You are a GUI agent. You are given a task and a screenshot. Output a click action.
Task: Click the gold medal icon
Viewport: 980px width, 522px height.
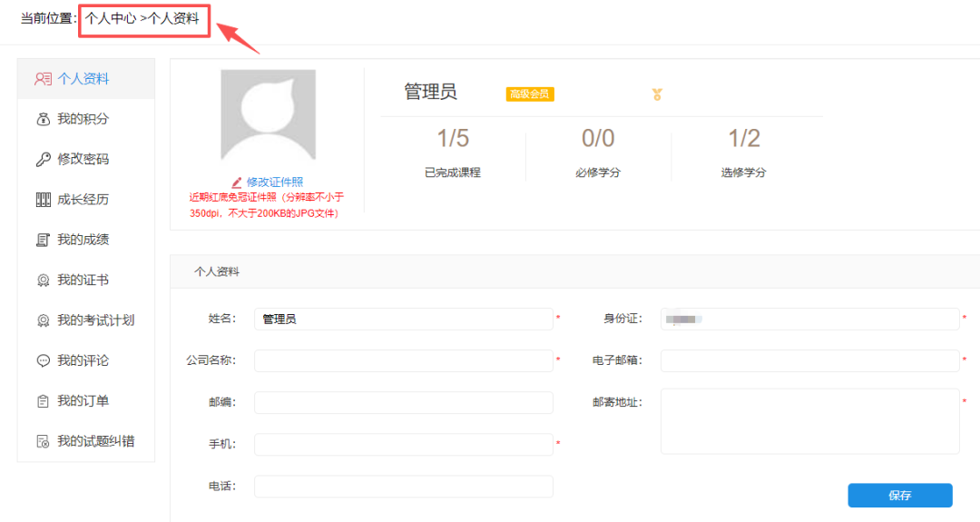[x=657, y=94]
